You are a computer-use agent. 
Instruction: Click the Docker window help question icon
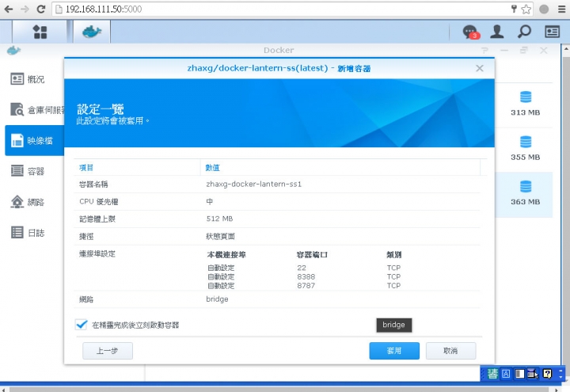point(484,50)
